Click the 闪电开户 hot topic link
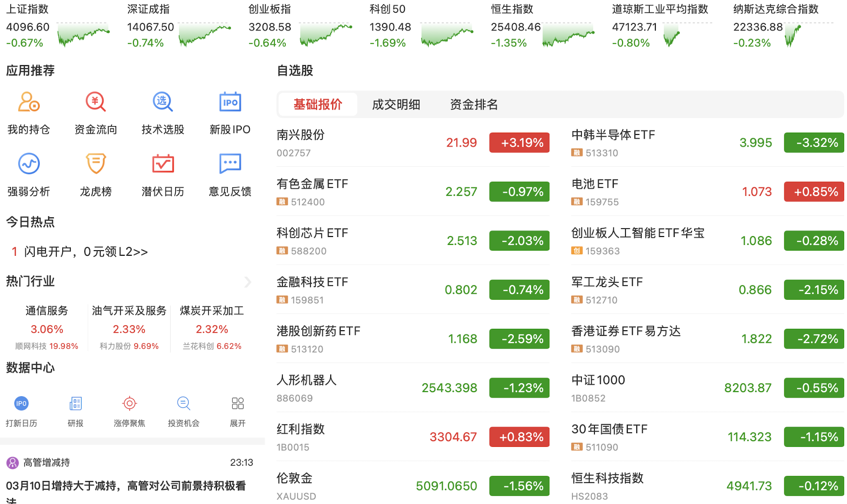The height and width of the screenshot is (504, 847). 86,252
